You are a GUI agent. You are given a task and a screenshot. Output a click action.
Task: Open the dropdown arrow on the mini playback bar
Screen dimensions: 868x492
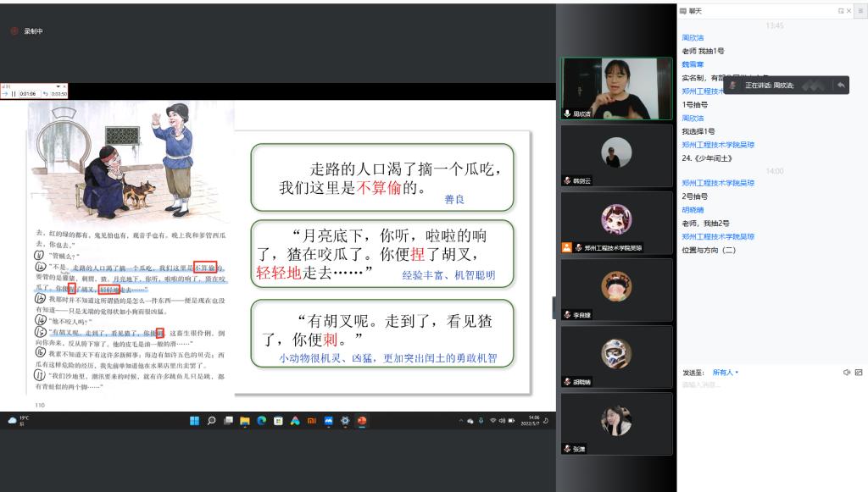(58, 86)
